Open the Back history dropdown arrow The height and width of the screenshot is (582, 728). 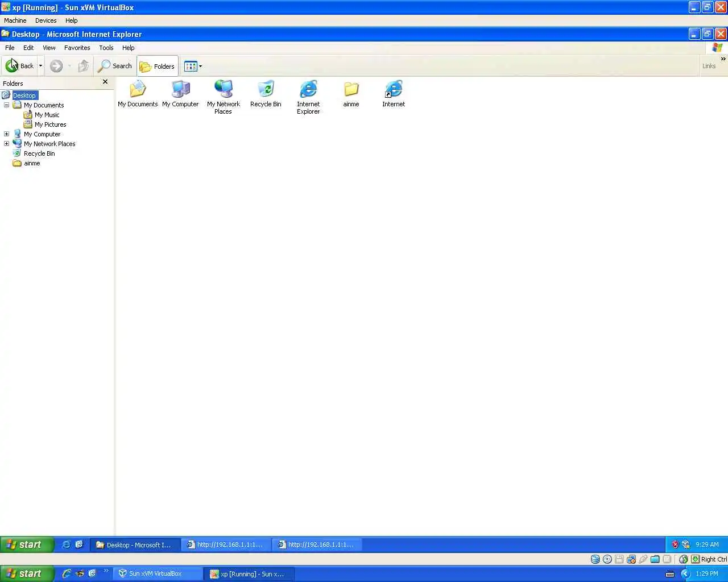pos(40,66)
